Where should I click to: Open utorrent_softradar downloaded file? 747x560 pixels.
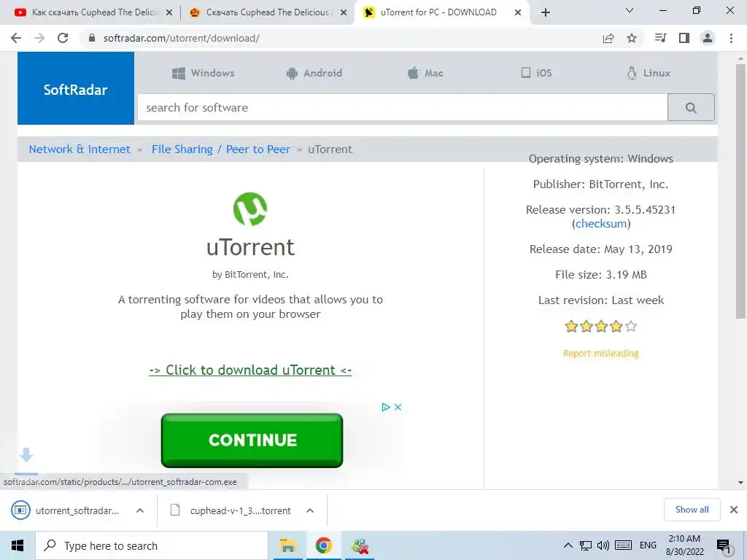(x=65, y=510)
